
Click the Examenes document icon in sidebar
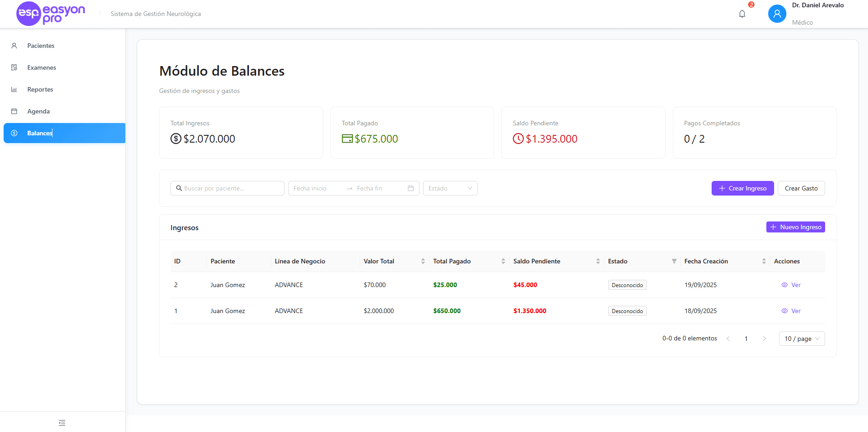click(14, 67)
